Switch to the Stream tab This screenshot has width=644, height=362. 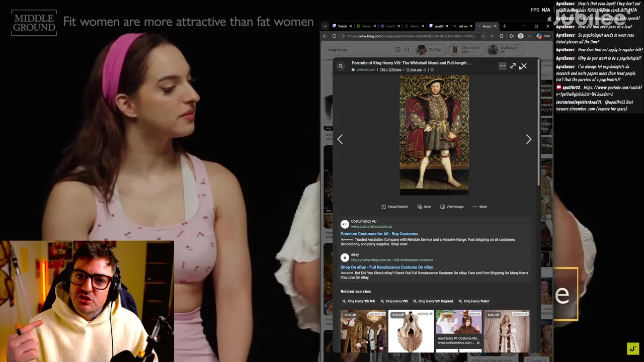[x=366, y=26]
